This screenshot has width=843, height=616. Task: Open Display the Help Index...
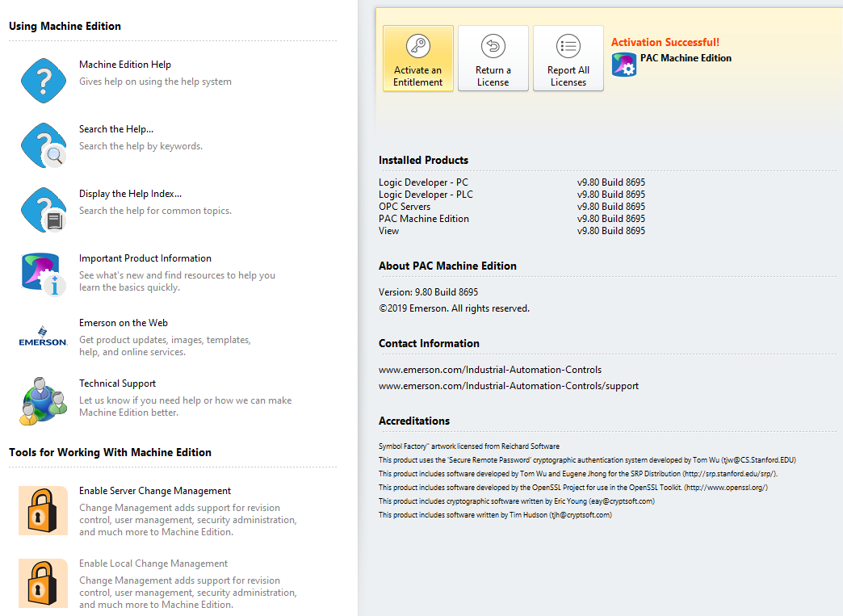point(130,194)
